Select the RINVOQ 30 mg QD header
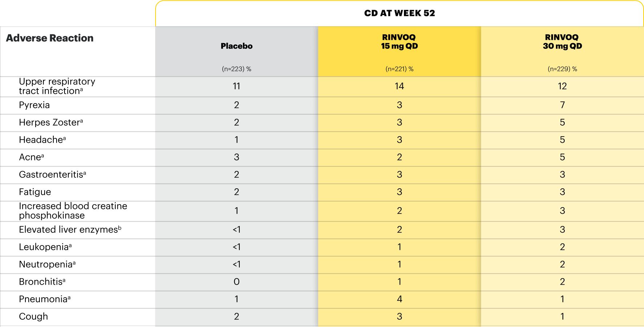 (562, 42)
